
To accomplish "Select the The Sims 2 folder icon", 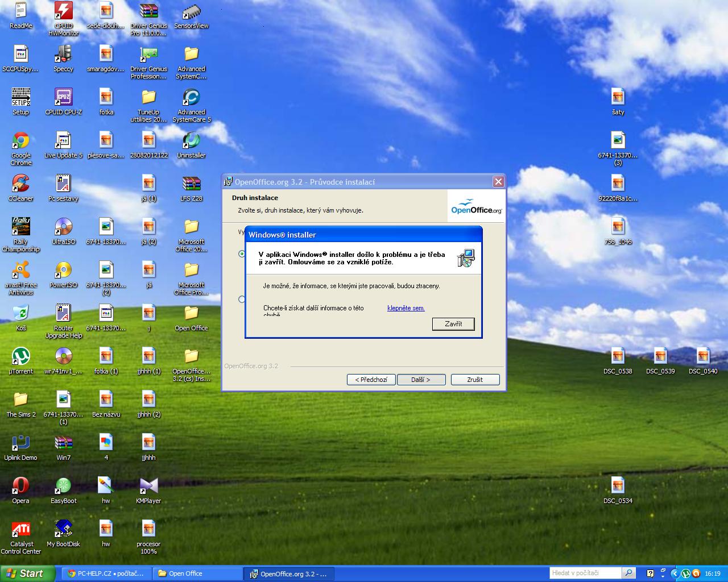I will (x=21, y=404).
